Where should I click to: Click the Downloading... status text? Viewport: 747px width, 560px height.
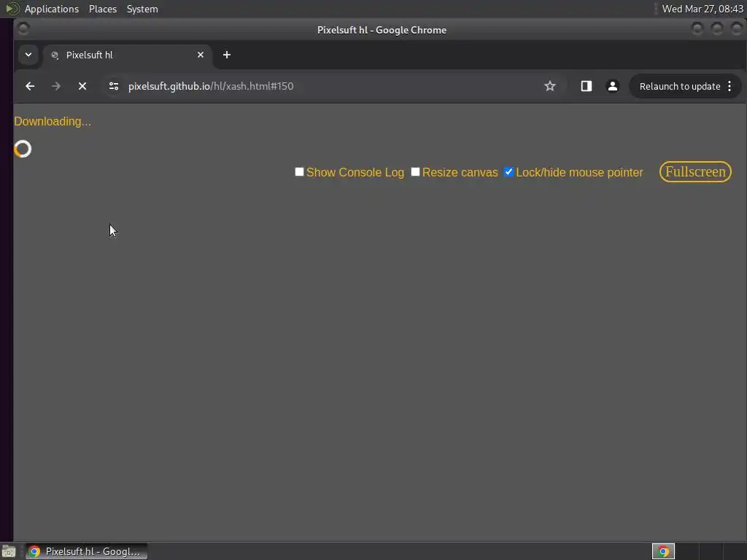click(x=53, y=122)
